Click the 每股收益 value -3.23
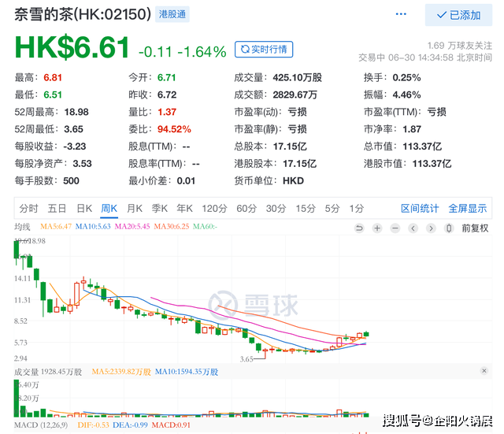Screen dimensions: 504x434 tap(75, 147)
